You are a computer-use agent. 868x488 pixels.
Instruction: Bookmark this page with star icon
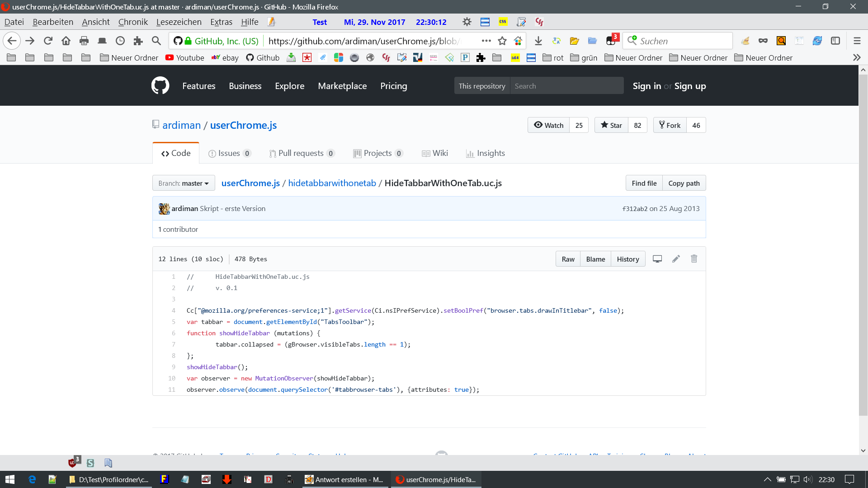pyautogui.click(x=502, y=41)
